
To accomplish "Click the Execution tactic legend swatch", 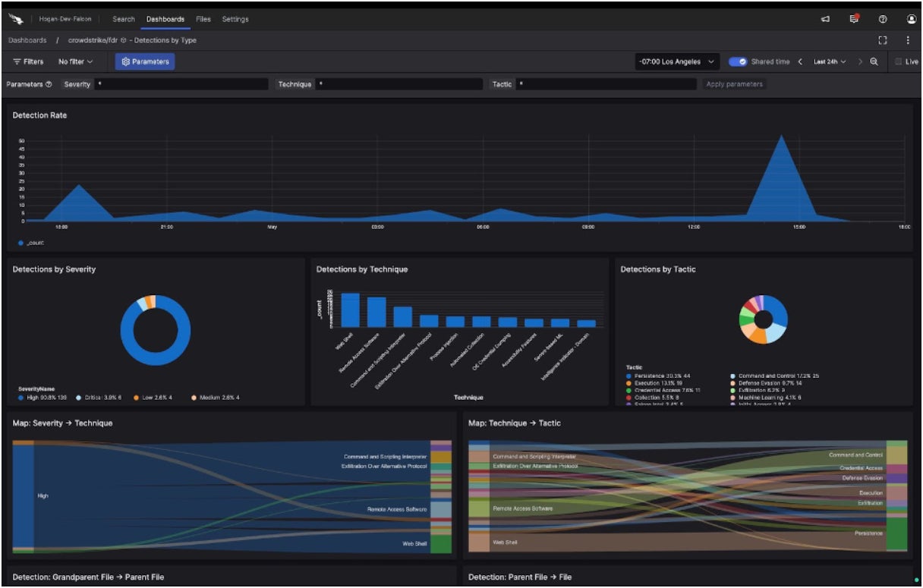I will pyautogui.click(x=629, y=383).
